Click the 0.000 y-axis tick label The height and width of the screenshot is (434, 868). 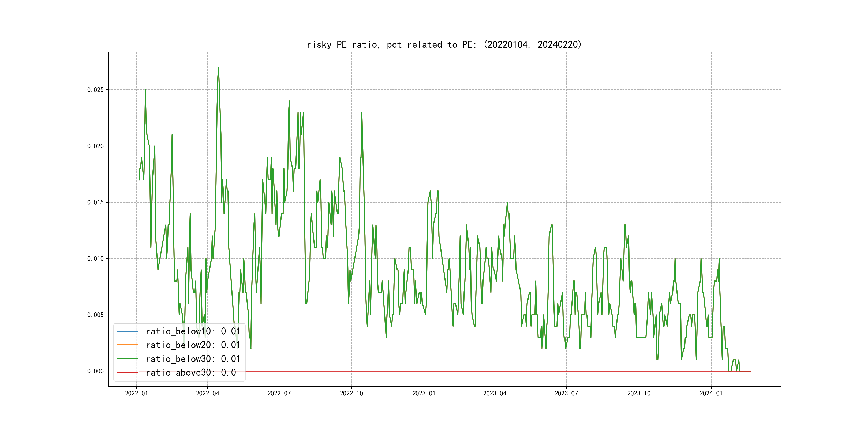[95, 371]
